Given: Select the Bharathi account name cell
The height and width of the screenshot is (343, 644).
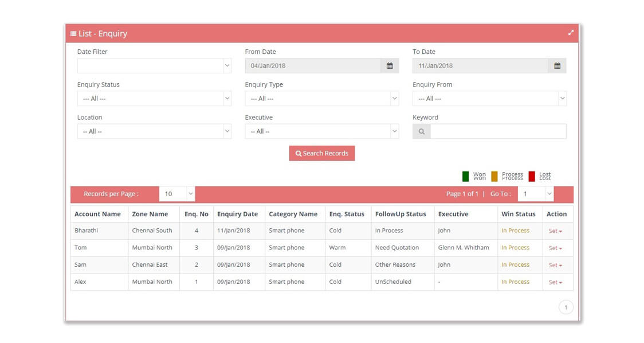Looking at the screenshot, I should (x=99, y=231).
